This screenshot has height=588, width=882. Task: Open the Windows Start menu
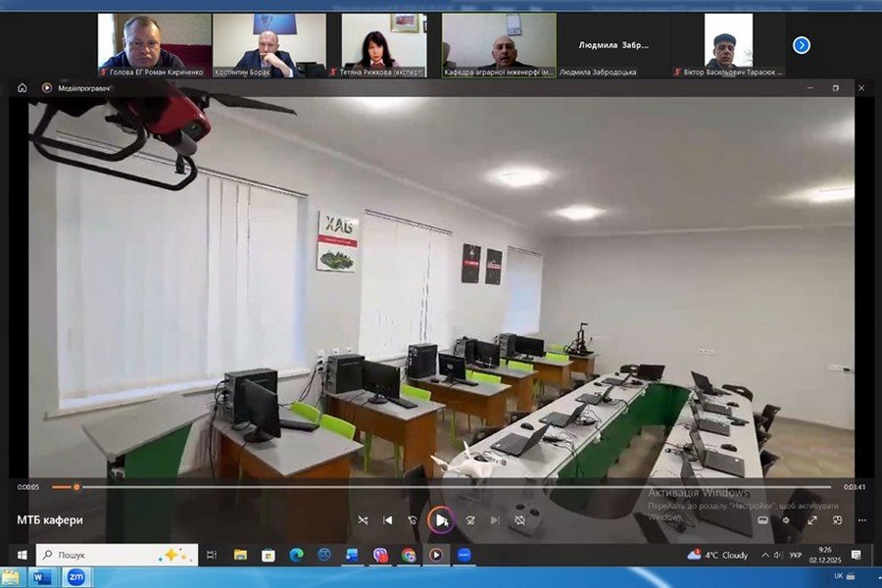tap(22, 555)
